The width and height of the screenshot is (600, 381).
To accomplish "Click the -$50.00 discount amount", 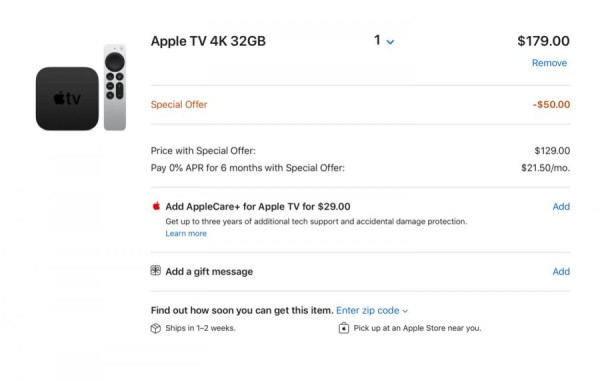I will 551,104.
